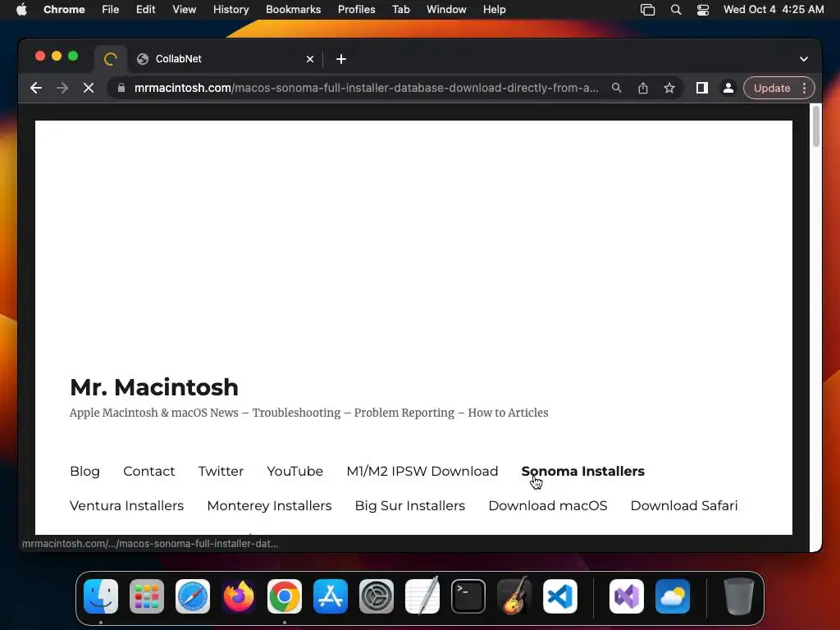Viewport: 840px width, 630px height.
Task: Open the Profiles menu
Action: [x=356, y=10]
